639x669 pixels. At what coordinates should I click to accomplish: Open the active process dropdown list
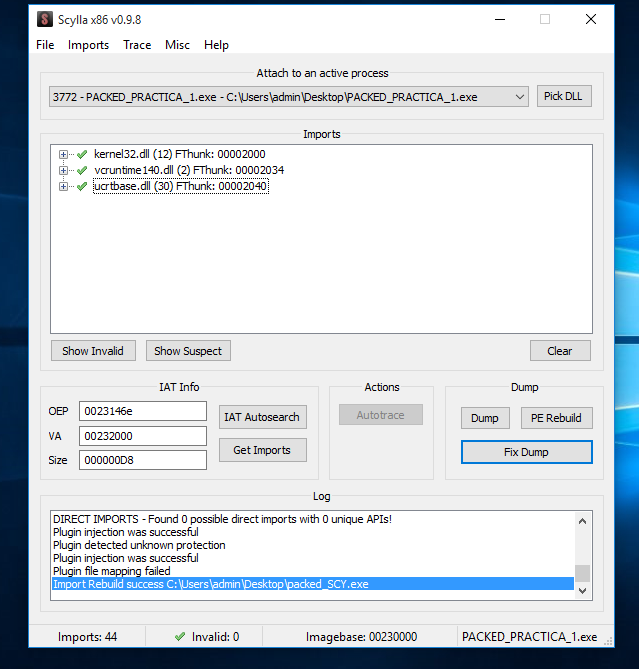coord(519,96)
